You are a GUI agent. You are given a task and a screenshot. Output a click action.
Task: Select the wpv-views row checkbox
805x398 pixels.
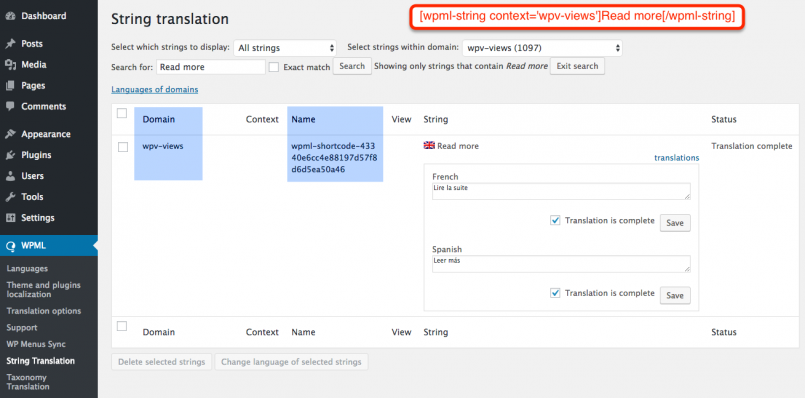(x=123, y=147)
